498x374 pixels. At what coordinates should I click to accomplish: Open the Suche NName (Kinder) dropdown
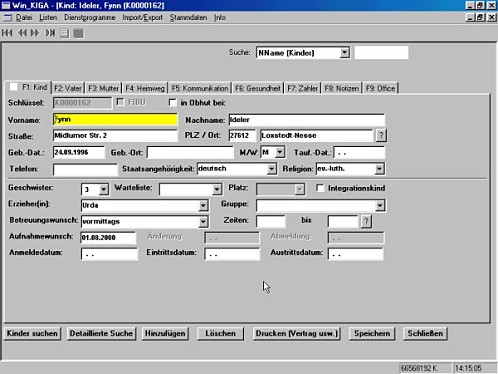345,53
